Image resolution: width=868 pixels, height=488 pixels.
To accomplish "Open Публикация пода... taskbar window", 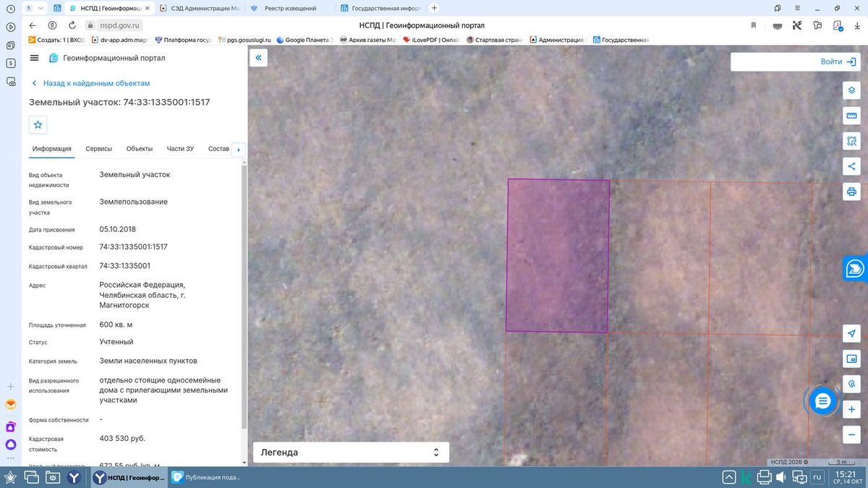I will point(206,477).
